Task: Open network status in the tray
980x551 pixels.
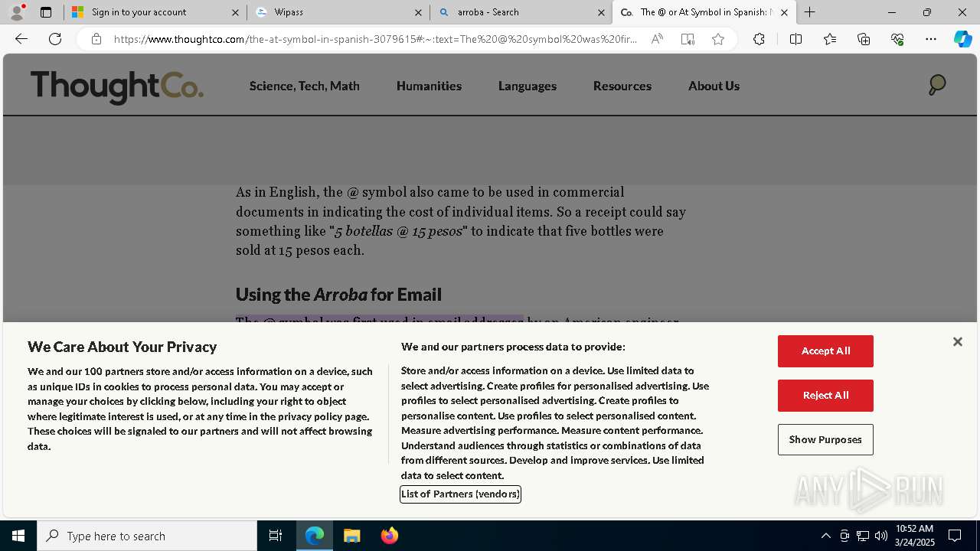Action: coord(863,536)
